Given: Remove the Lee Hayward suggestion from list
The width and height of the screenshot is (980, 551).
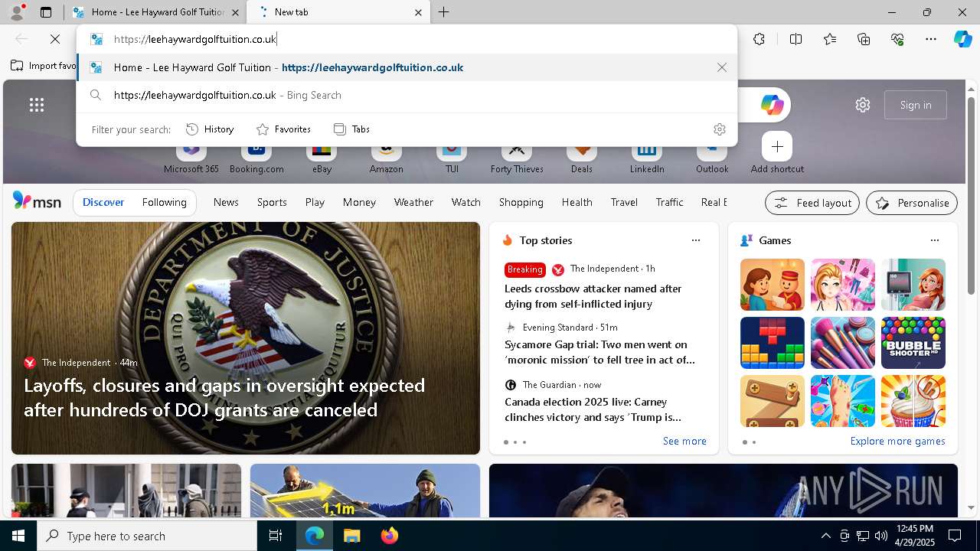Looking at the screenshot, I should [722, 67].
